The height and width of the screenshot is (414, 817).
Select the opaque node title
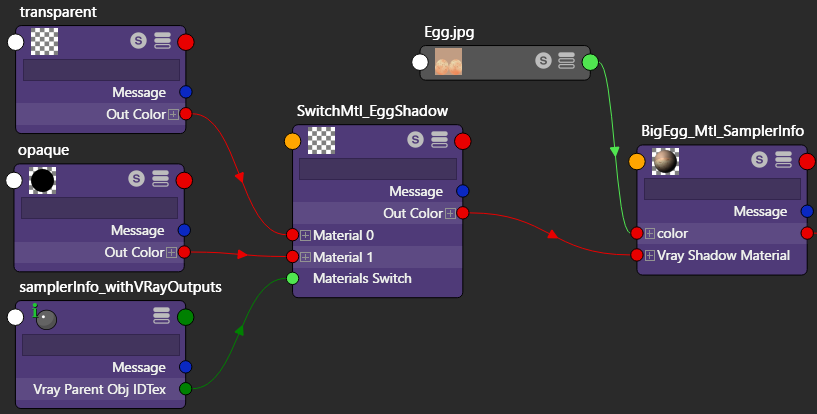point(44,150)
